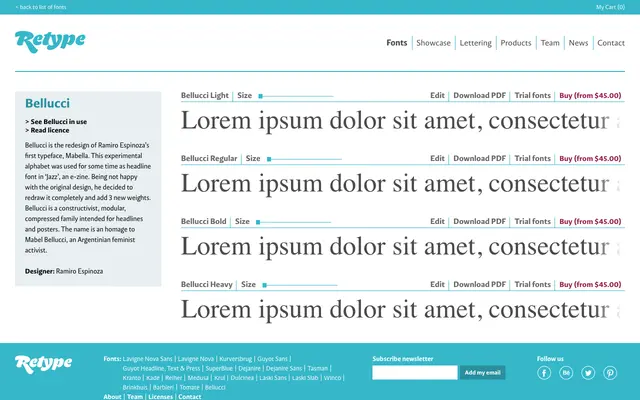Open Guyot Sans footer link
Image resolution: width=640 pixels, height=400 pixels.
(x=272, y=359)
